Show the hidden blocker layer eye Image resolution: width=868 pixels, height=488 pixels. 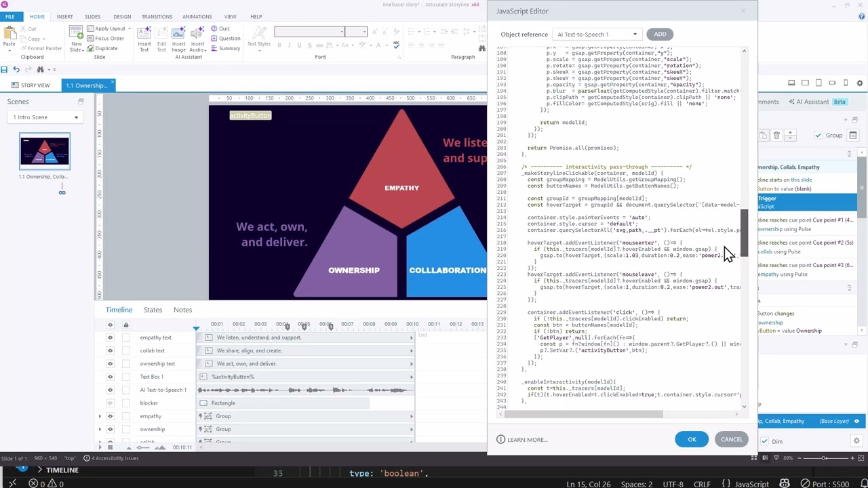tap(110, 403)
